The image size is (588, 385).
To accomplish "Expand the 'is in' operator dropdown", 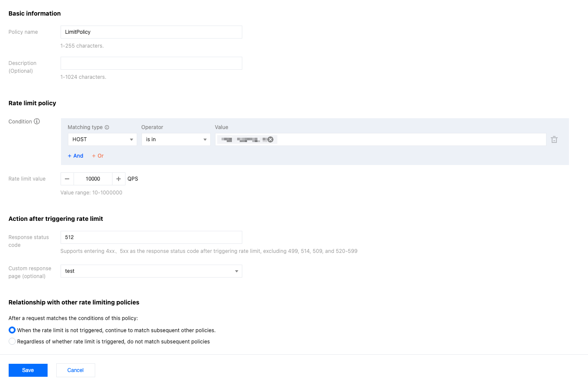I will pos(176,139).
